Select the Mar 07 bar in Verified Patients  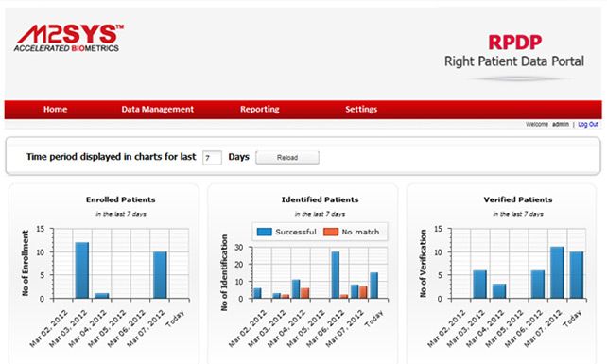click(x=557, y=272)
